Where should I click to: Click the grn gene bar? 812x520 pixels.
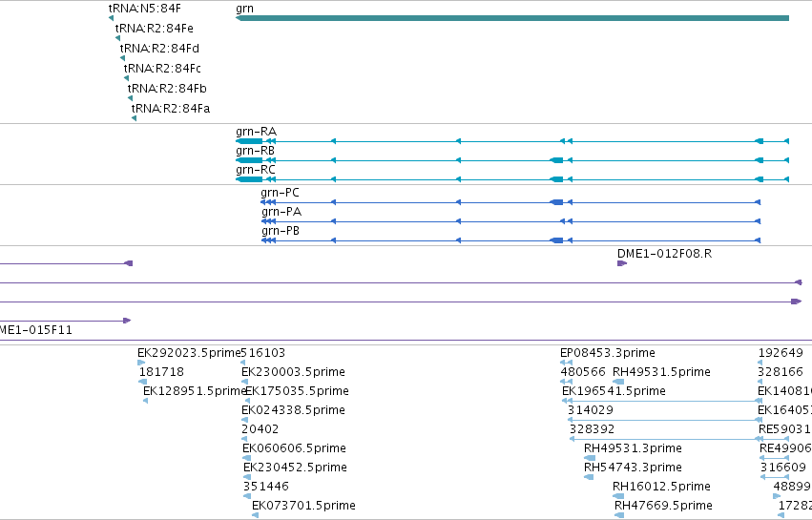click(x=512, y=18)
